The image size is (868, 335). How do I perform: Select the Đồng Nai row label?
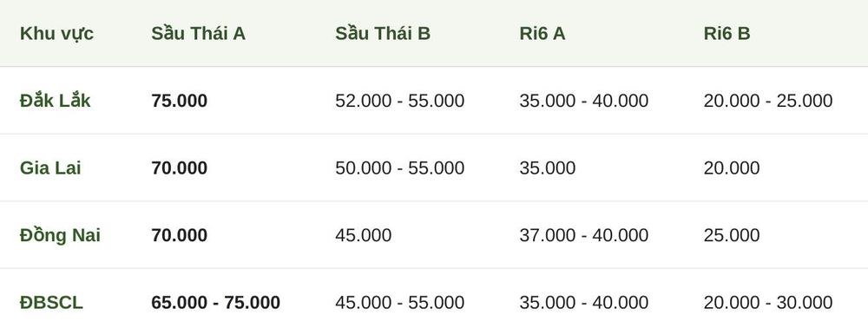coord(60,235)
